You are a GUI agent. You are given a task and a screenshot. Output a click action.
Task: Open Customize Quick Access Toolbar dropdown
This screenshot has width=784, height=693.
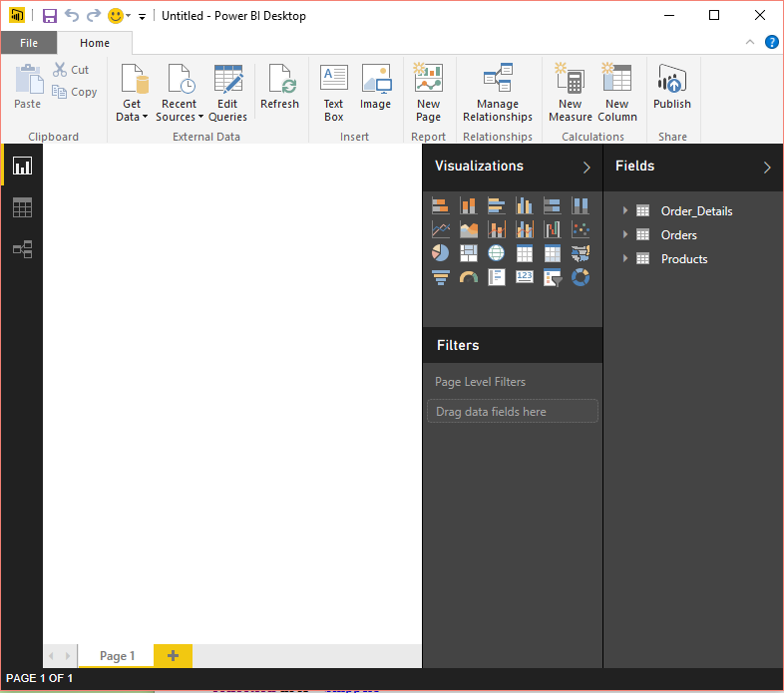click(x=142, y=17)
